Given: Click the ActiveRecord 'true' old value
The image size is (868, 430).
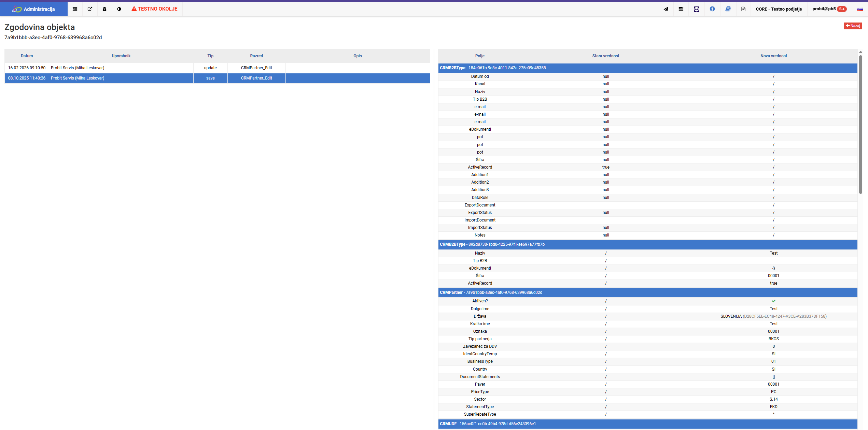Looking at the screenshot, I should tap(606, 167).
